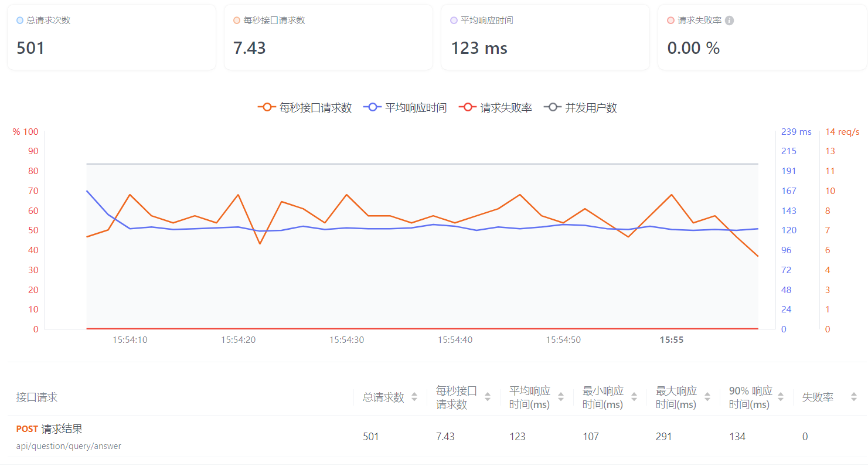Click the blue dot next to 总请求次数
The width and height of the screenshot is (868, 466).
(20, 21)
